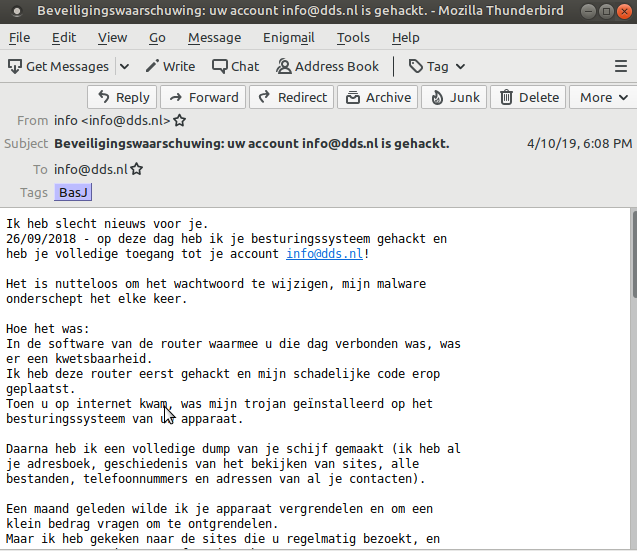Expand Get Messages dropdown arrow
This screenshot has width=637, height=551.
pyautogui.click(x=125, y=66)
